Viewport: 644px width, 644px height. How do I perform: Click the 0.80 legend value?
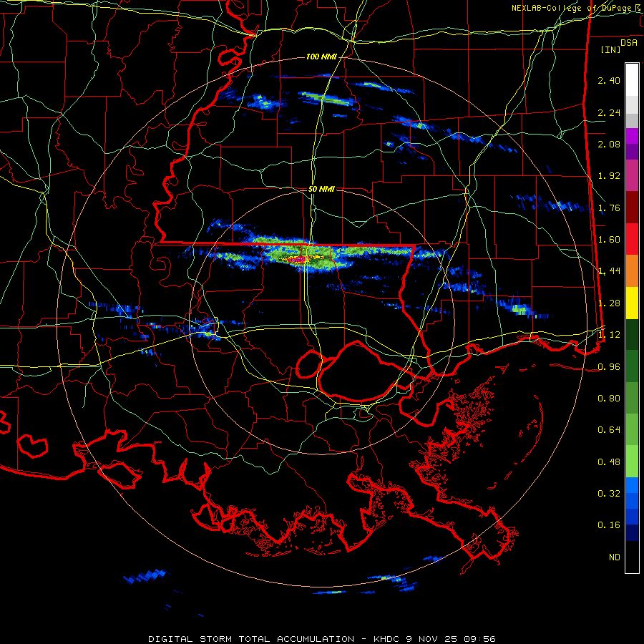pyautogui.click(x=609, y=399)
